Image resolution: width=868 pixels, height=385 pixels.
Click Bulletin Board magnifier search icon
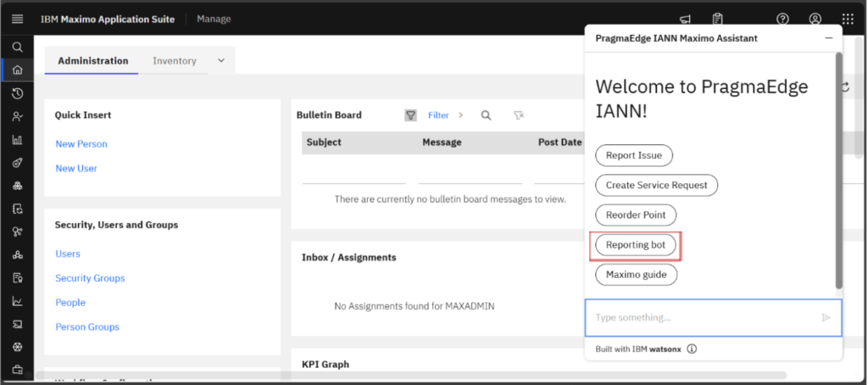tap(486, 115)
